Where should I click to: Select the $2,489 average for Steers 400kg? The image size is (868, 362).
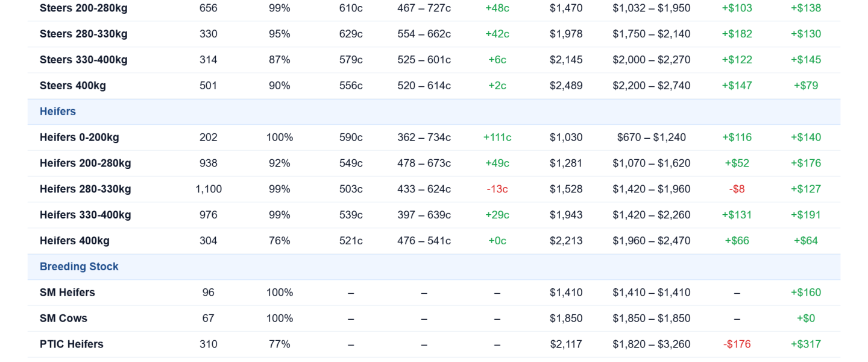point(566,86)
